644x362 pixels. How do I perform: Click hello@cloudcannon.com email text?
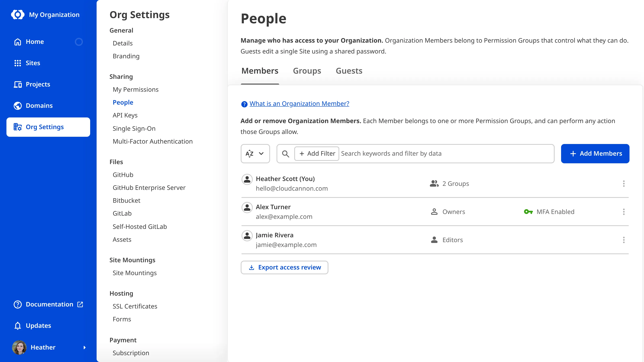pos(292,189)
